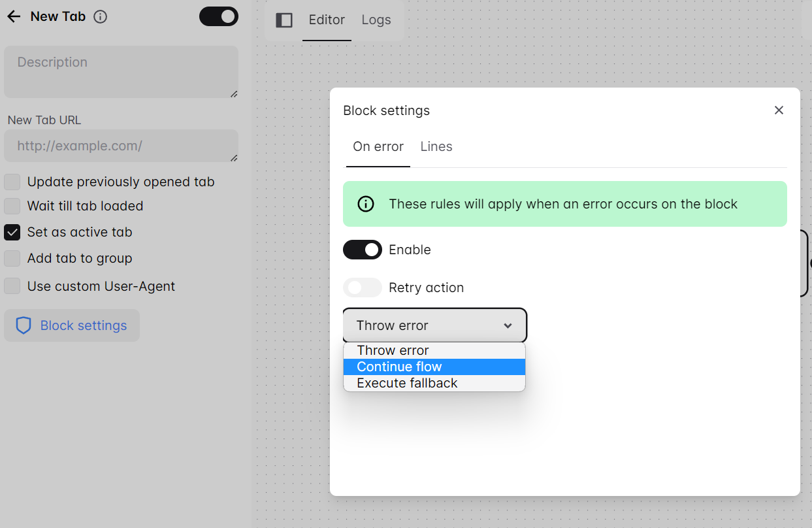Viewport: 812px width, 528px height.
Task: Click the back arrow next to New Tab
Action: point(13,16)
